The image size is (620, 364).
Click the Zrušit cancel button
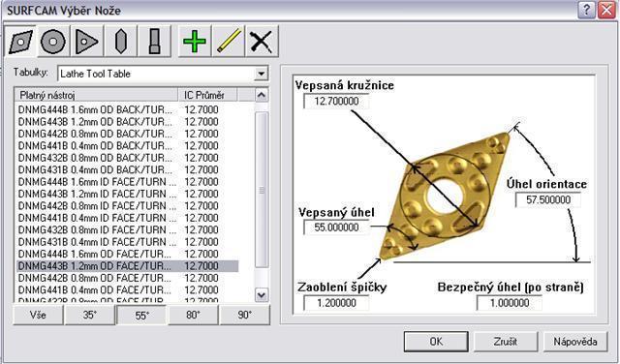pos(506,342)
